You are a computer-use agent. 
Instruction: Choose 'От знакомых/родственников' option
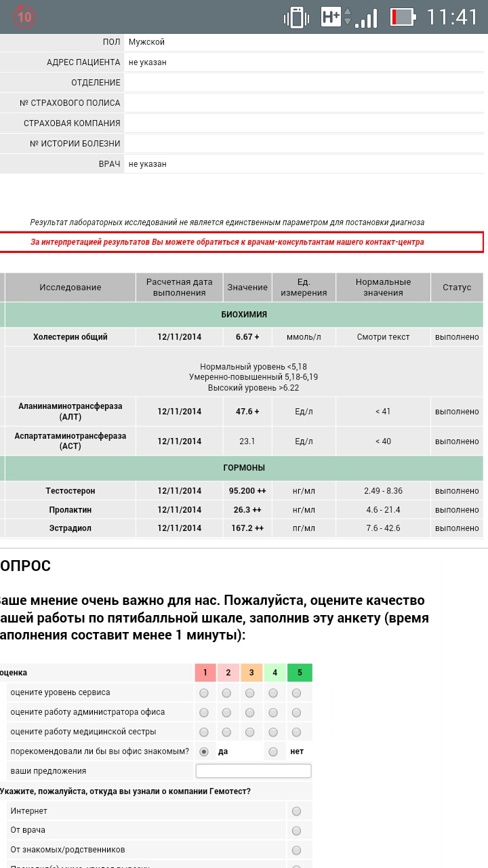[296, 850]
